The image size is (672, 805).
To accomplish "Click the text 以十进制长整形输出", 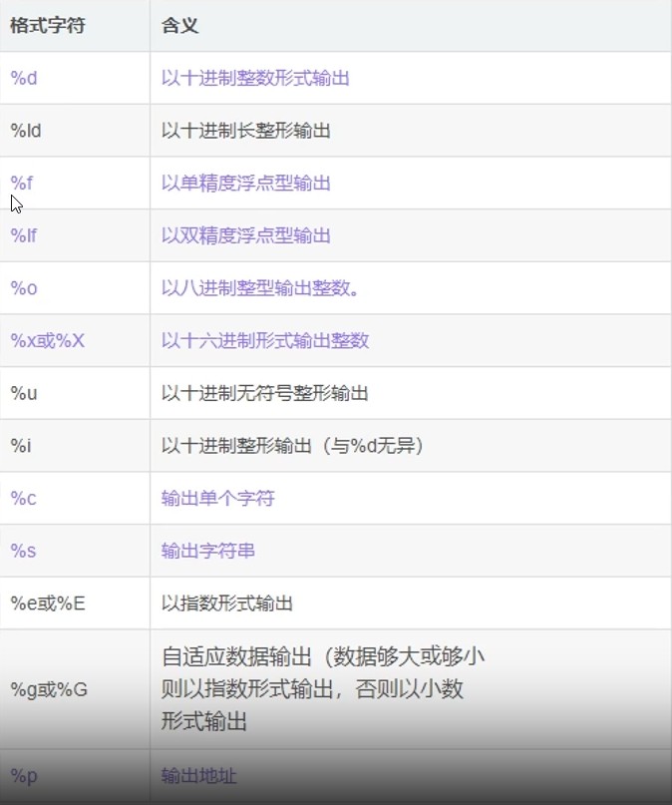I will pos(245,131).
